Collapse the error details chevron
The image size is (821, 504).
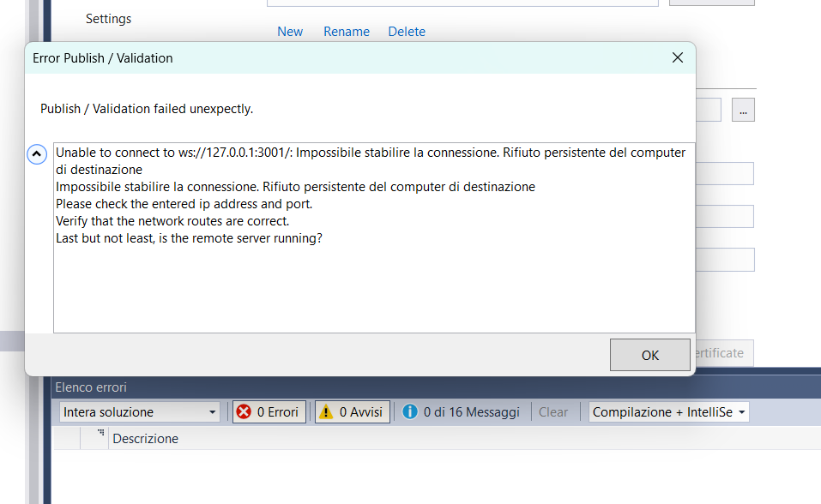click(x=37, y=154)
